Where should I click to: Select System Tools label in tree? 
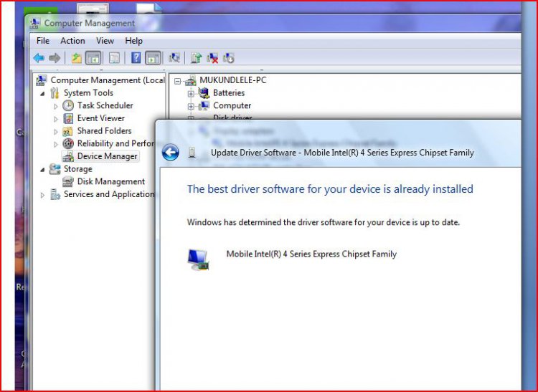coord(88,93)
